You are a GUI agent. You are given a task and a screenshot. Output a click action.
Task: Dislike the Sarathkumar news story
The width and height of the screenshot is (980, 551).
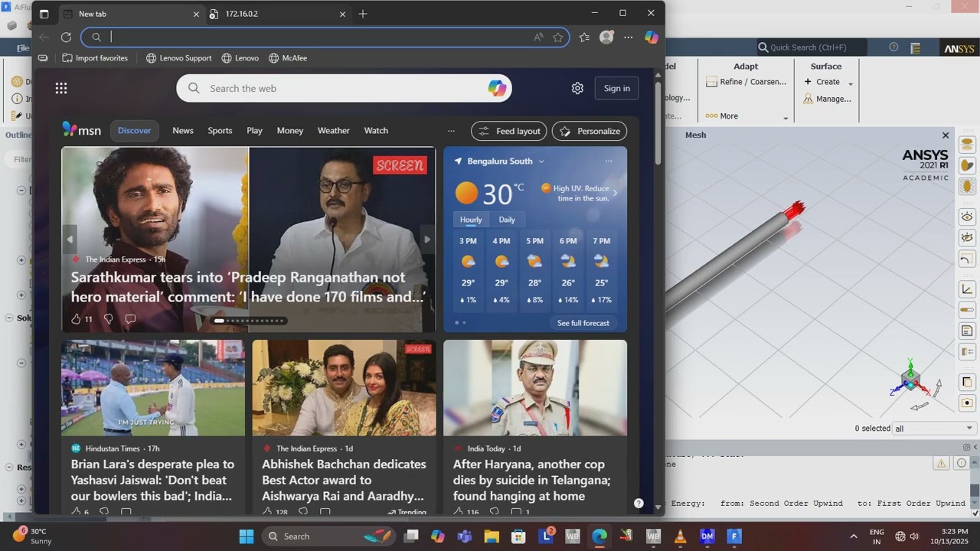[x=108, y=319]
